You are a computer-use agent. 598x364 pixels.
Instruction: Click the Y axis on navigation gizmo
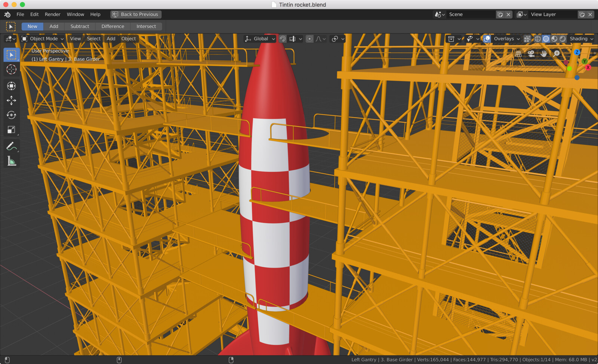pos(584,61)
